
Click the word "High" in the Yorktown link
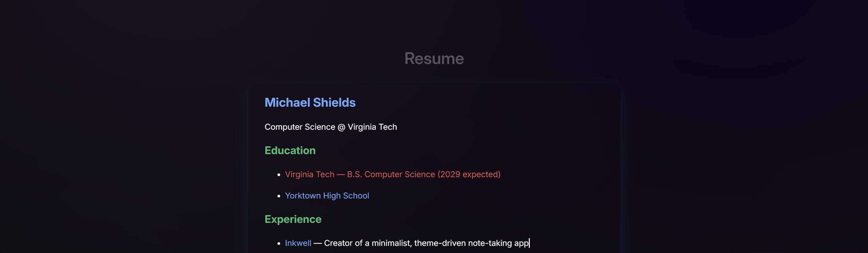pos(332,196)
